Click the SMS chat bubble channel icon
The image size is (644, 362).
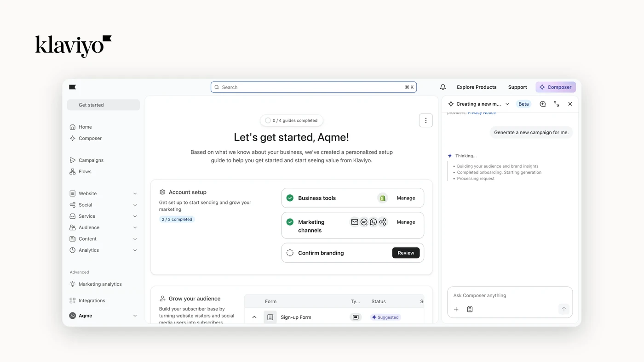pyautogui.click(x=364, y=222)
